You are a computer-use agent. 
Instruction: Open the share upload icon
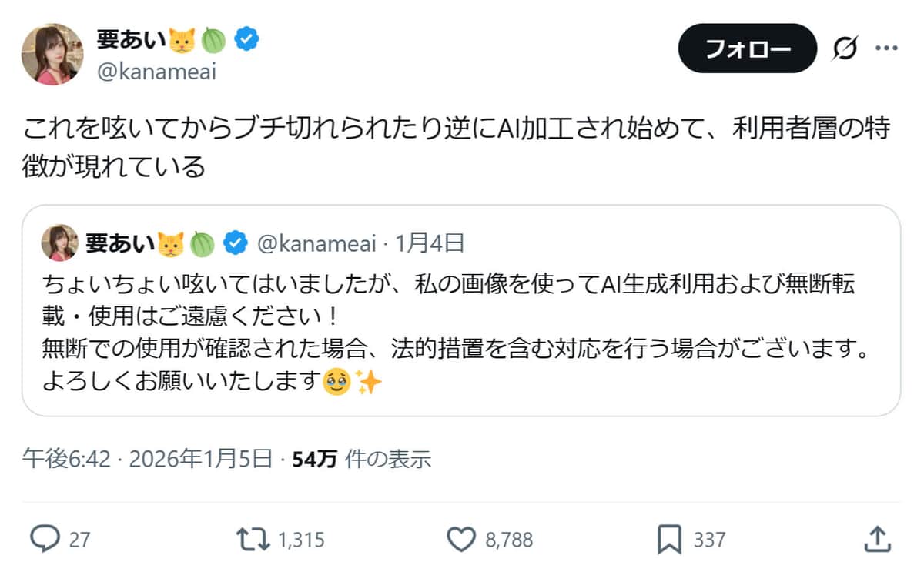click(x=878, y=539)
